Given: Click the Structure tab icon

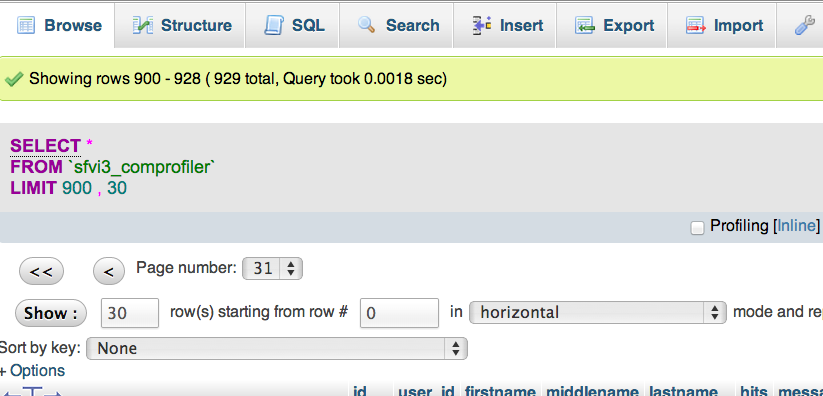Looking at the screenshot, I should 142,25.
